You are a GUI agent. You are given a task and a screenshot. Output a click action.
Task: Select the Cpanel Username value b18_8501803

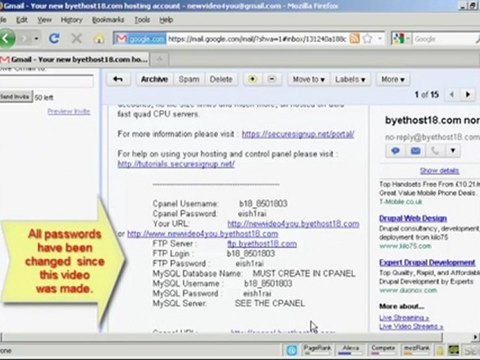click(263, 204)
